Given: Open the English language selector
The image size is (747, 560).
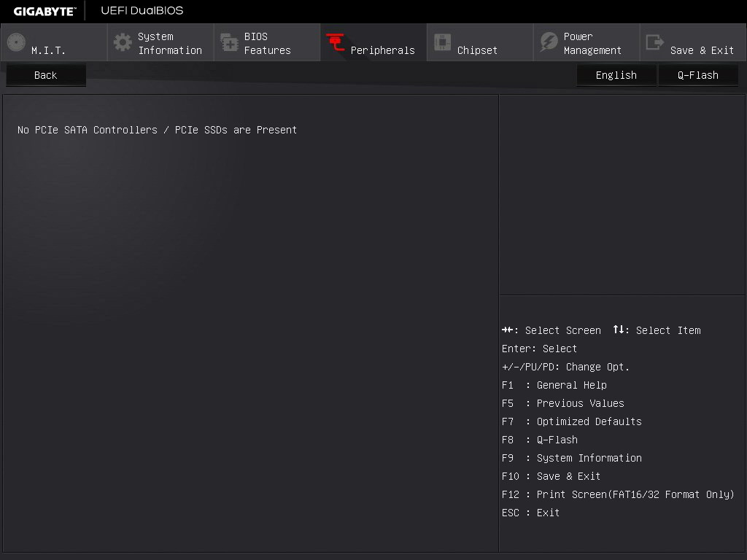Looking at the screenshot, I should pyautogui.click(x=616, y=75).
